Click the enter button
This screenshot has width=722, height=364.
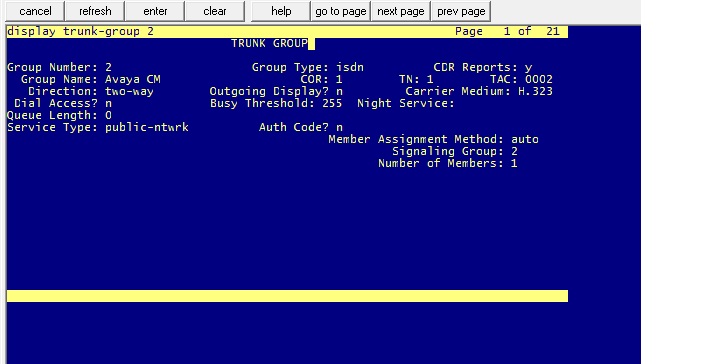(155, 11)
